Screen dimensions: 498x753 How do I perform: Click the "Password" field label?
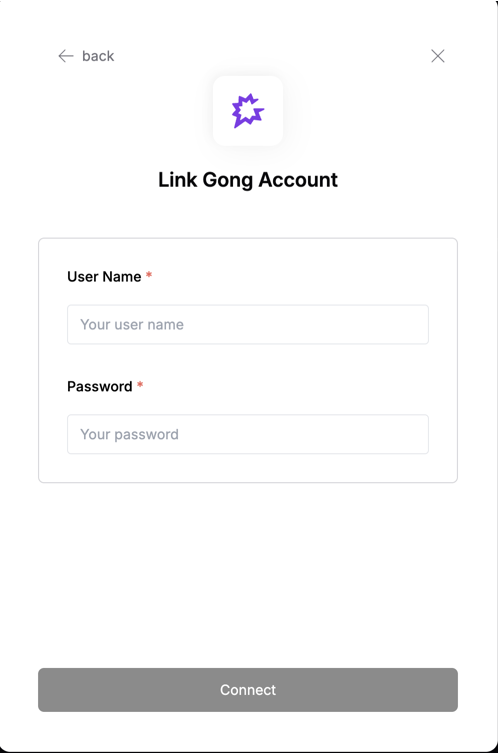(x=99, y=387)
